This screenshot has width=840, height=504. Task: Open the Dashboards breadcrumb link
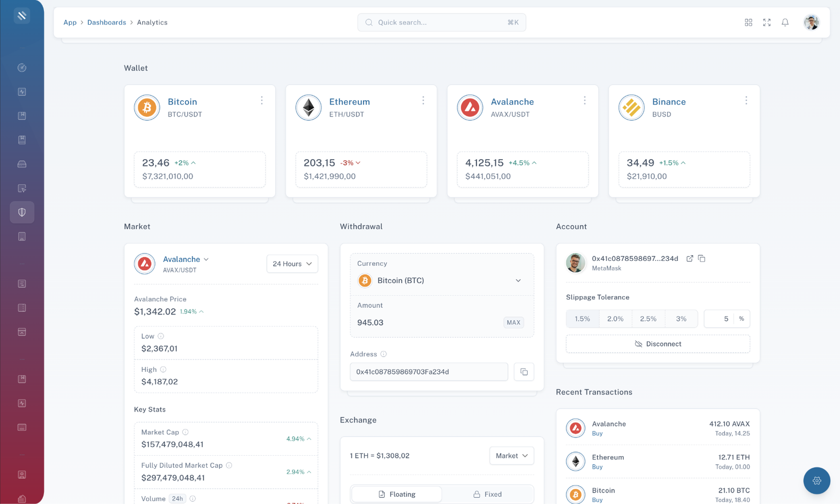tap(107, 22)
